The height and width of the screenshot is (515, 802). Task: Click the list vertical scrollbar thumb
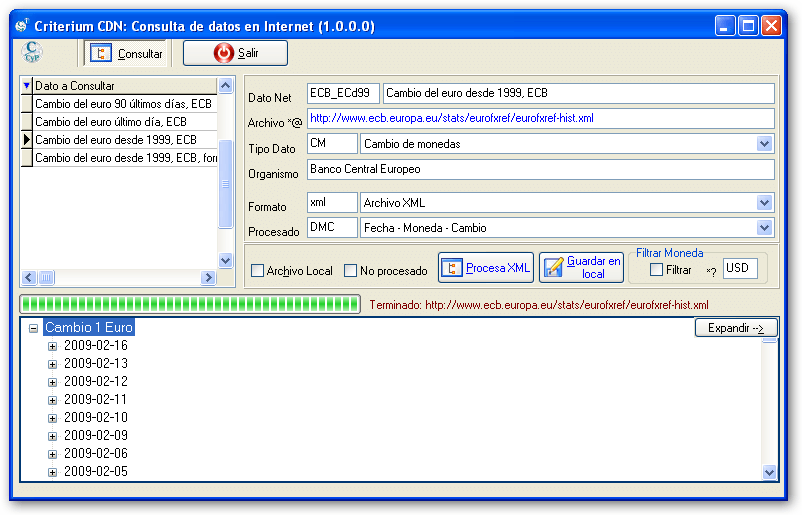(x=226, y=184)
